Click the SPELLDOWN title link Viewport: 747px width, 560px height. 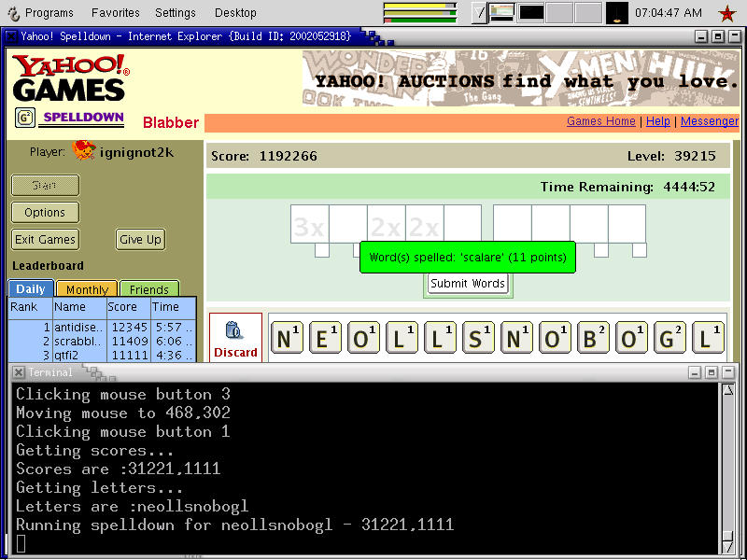pos(83,118)
